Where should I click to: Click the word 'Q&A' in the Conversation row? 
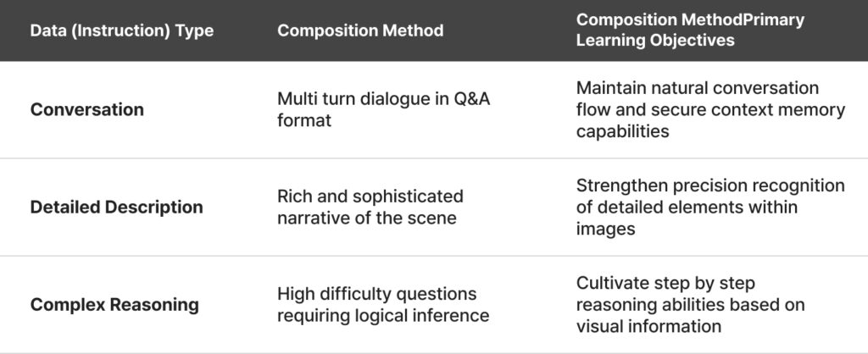pyautogui.click(x=473, y=100)
